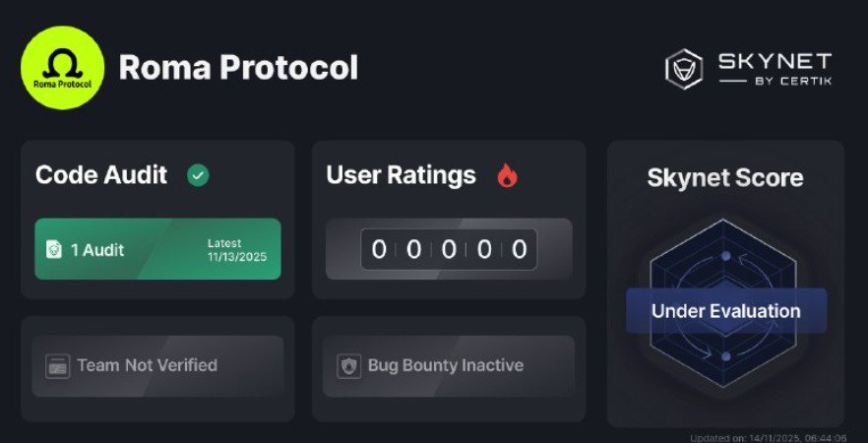868x443 pixels.
Task: Click the green Code Audit checkmark icon
Action: 198,176
